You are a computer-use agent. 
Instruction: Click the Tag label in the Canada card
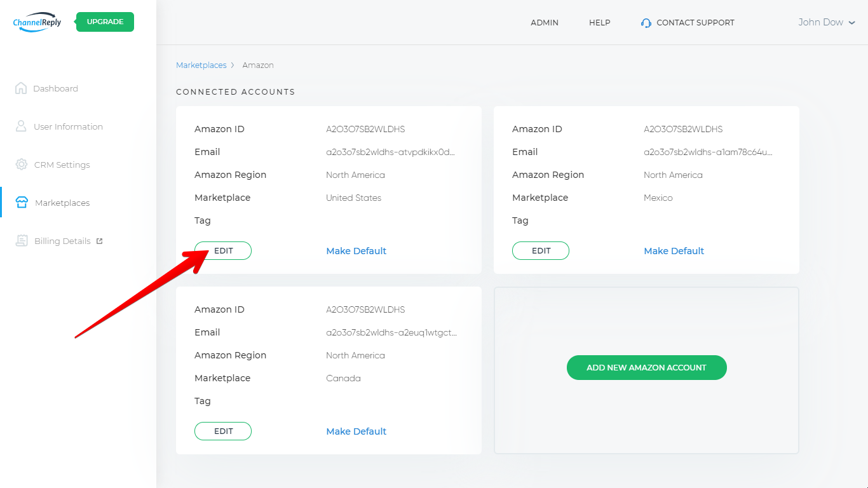point(202,401)
